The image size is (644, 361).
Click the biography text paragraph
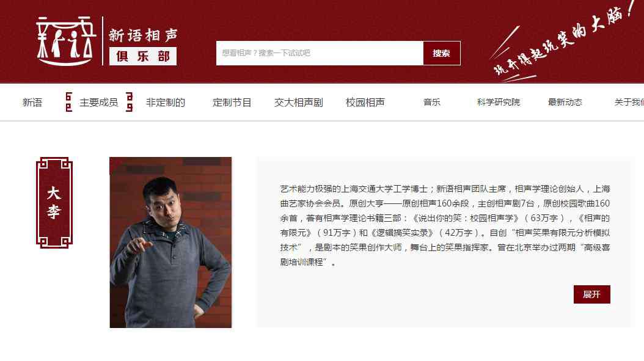pos(445,225)
